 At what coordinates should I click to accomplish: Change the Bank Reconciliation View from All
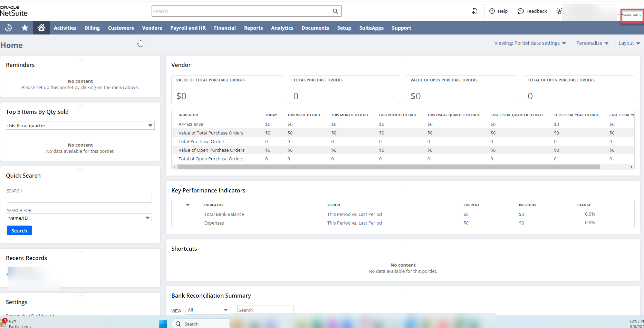tap(207, 310)
